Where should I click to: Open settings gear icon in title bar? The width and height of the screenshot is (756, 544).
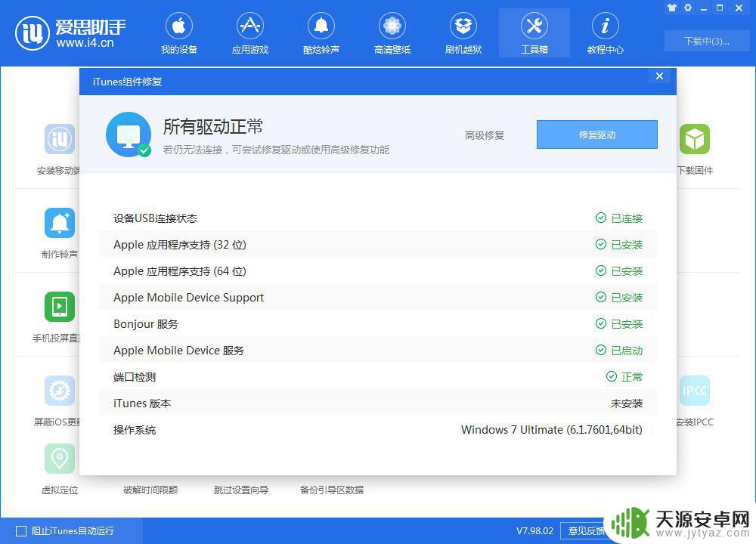point(688,8)
